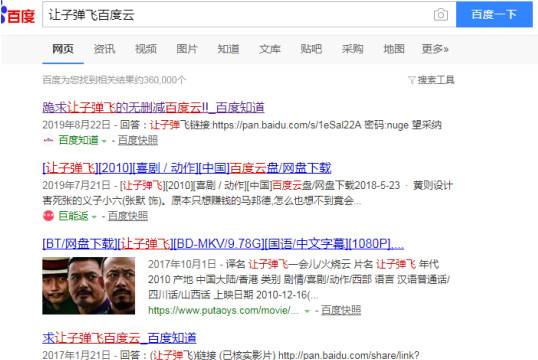Expand the dropdown arrow next to 百度知道
The height and width of the screenshot is (360, 538).
[104, 141]
